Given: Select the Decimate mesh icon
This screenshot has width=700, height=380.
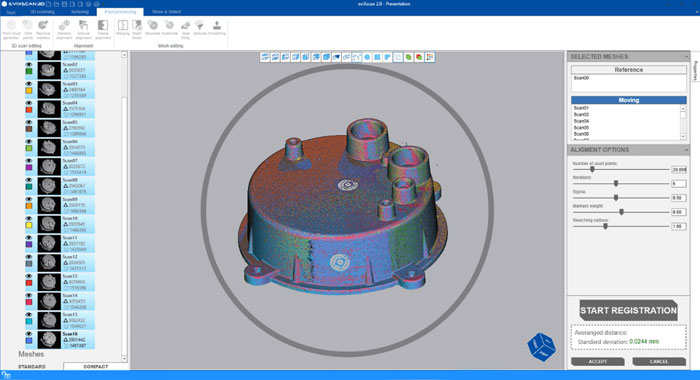Looking at the screenshot, I should (153, 27).
